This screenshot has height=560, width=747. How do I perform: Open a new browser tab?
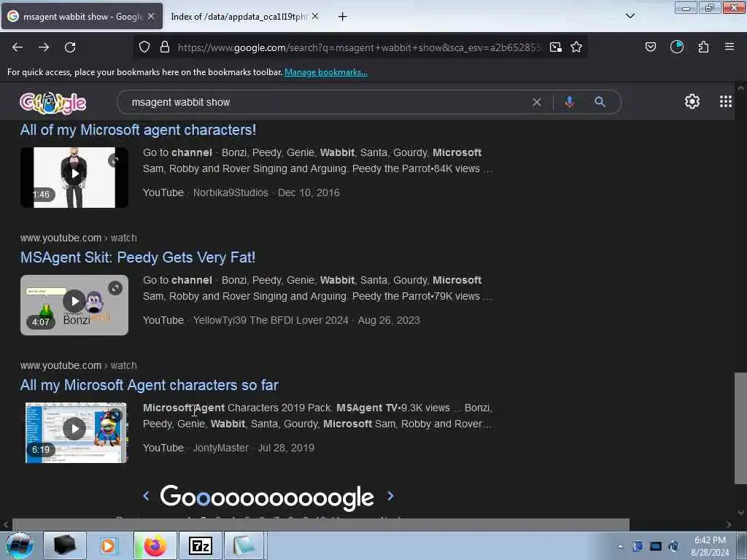pos(342,17)
